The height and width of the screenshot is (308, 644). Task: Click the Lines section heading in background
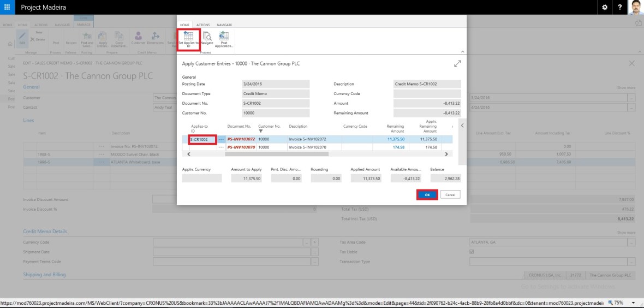coord(28,121)
